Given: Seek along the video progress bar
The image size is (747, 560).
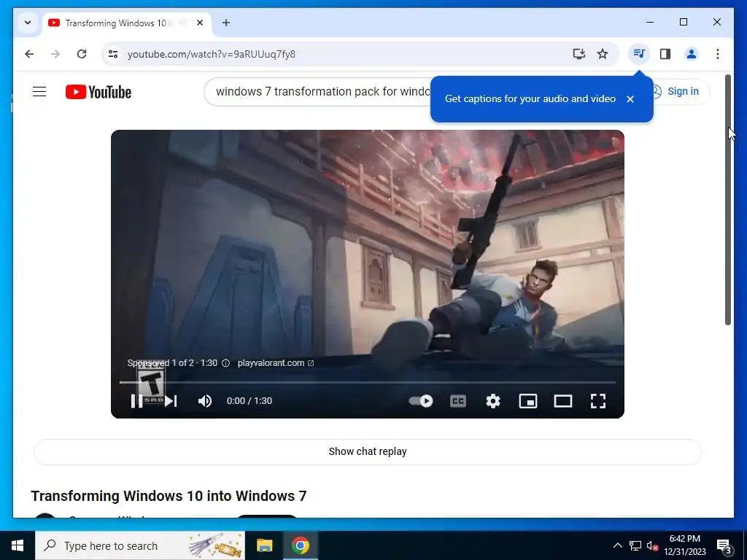Looking at the screenshot, I should [368, 382].
